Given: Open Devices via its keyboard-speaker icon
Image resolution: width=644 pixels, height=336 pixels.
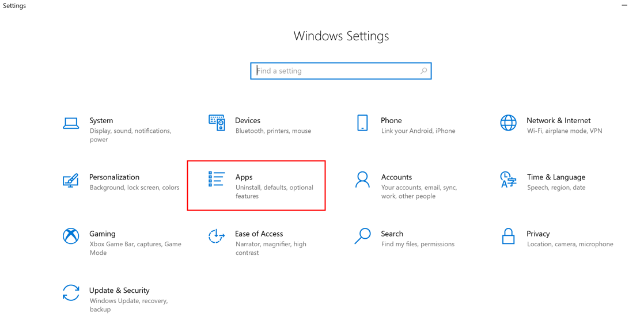Looking at the screenshot, I should [217, 123].
